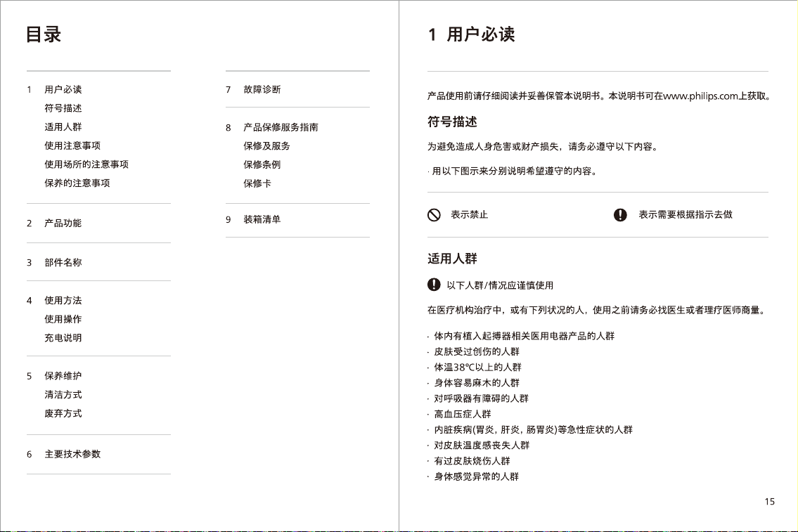This screenshot has height=532, width=798.
Task: Select 使用操作 in the contents
Action: point(63,319)
